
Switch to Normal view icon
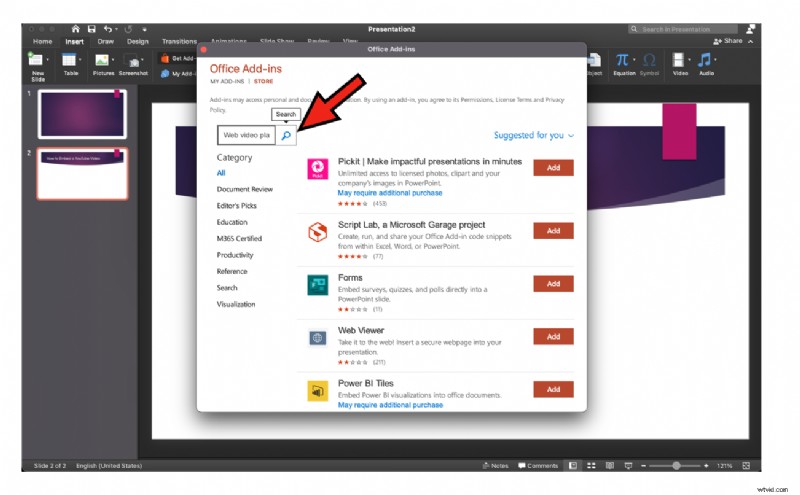point(573,466)
